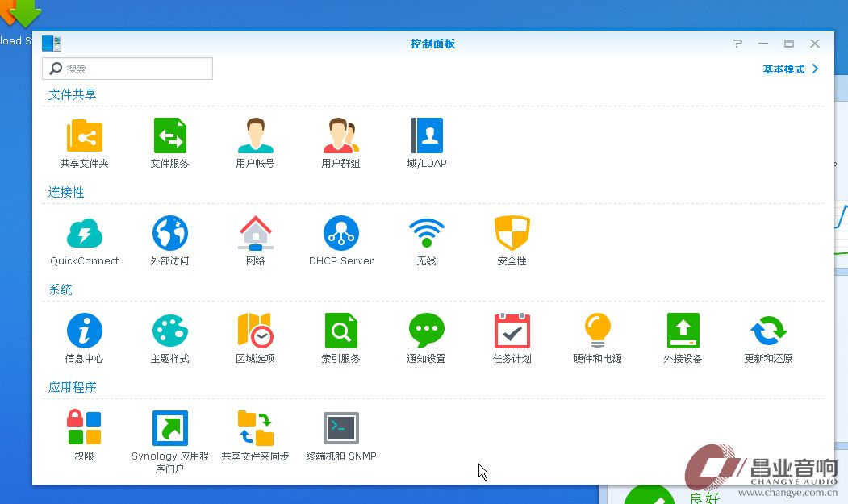Click the search magnifier icon
Image resolution: width=848 pixels, height=504 pixels.
point(56,69)
